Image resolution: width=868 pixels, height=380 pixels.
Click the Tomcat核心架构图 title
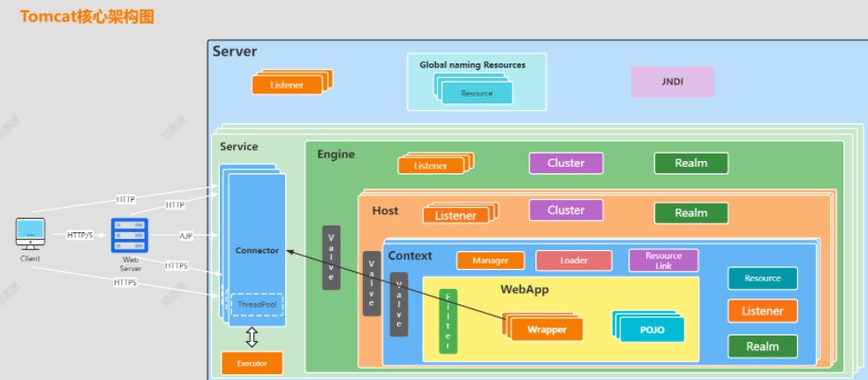pyautogui.click(x=87, y=17)
